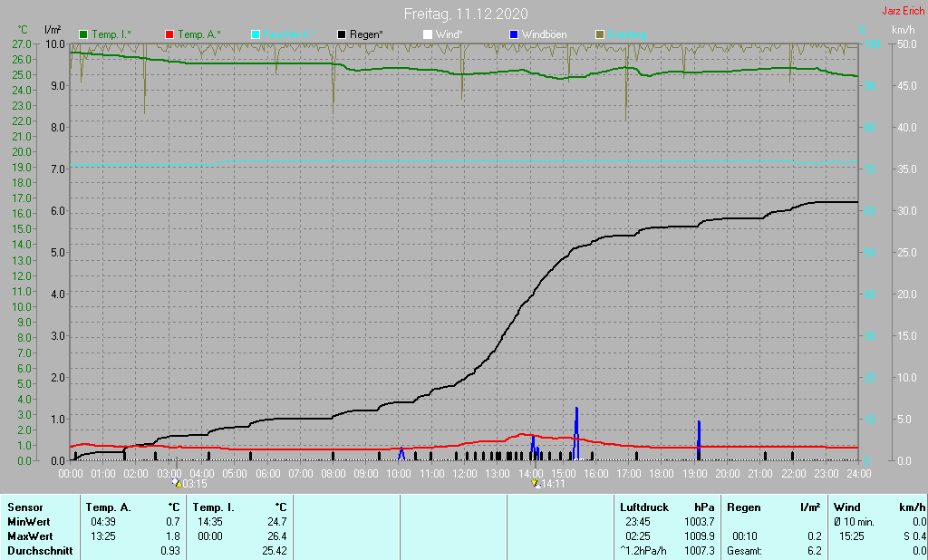
Task: Select the olive legend square
Action: pyautogui.click(x=599, y=34)
